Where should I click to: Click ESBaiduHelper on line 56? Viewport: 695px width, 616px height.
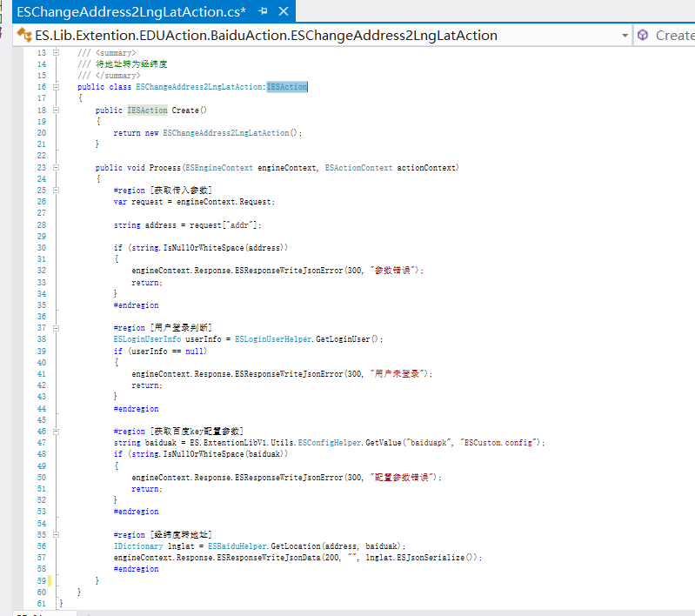(237, 546)
